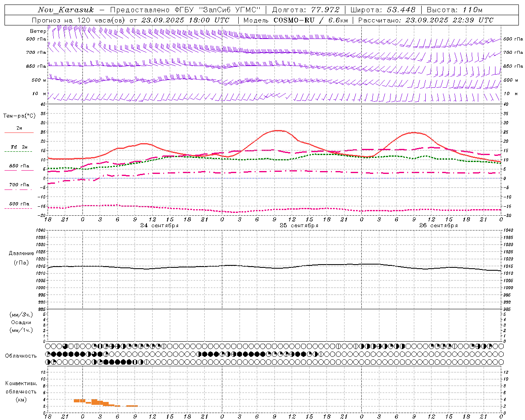Select the forecast start text 23.09.2025 18:00 UTC
This screenshot has height=420, width=525.
coord(185,20)
